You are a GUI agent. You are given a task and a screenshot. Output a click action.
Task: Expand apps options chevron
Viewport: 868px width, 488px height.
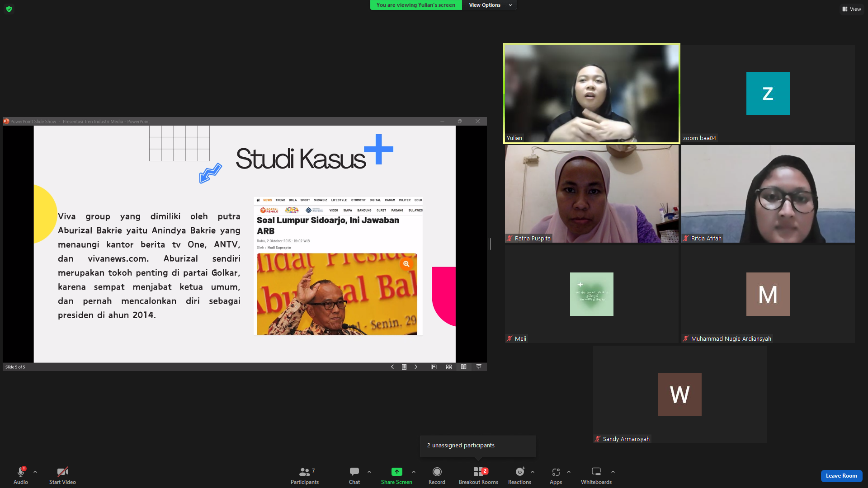coord(569,472)
